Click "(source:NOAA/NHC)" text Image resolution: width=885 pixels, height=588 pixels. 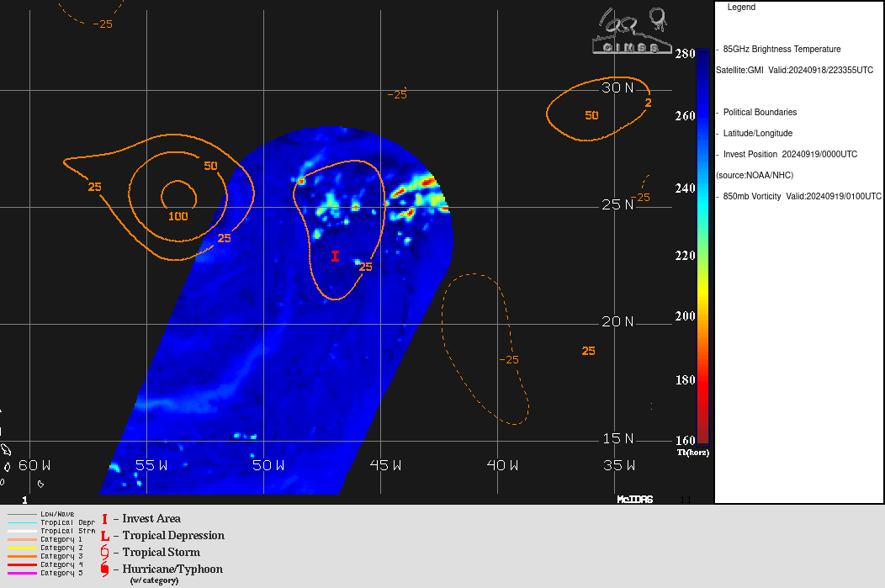pyautogui.click(x=755, y=176)
